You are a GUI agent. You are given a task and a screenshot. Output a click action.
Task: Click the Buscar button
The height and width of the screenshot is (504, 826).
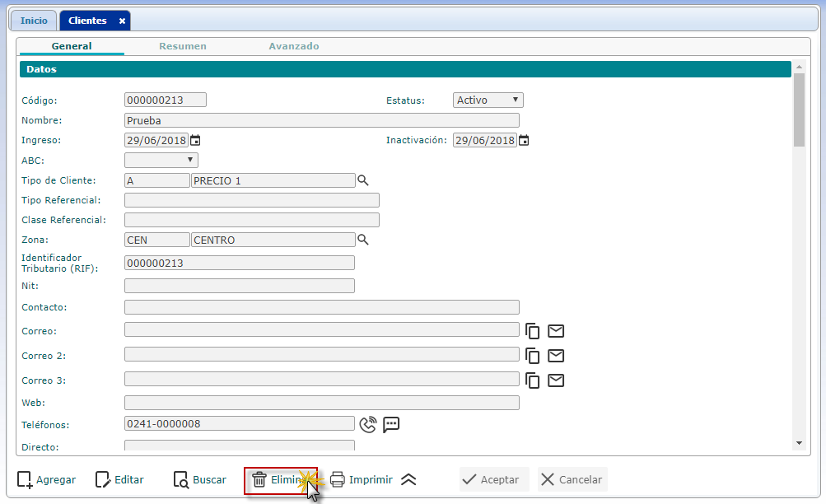click(x=200, y=480)
